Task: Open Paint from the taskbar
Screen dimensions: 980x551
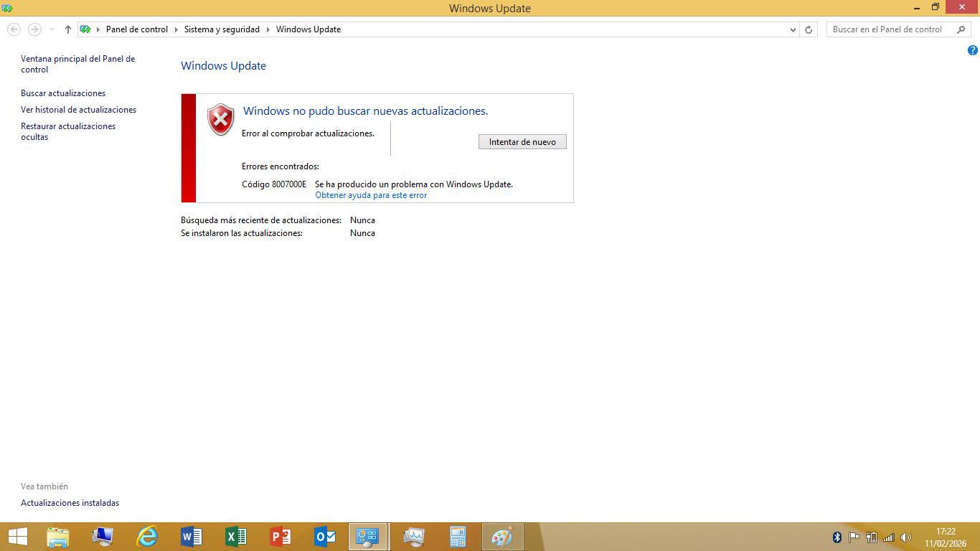Action: tap(502, 536)
